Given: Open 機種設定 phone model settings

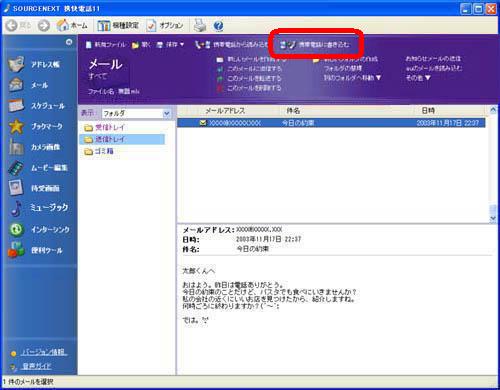Looking at the screenshot, I should click(x=118, y=25).
